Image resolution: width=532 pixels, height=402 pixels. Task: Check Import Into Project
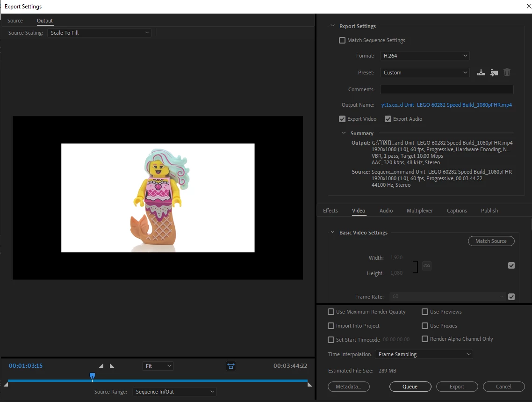pos(331,326)
